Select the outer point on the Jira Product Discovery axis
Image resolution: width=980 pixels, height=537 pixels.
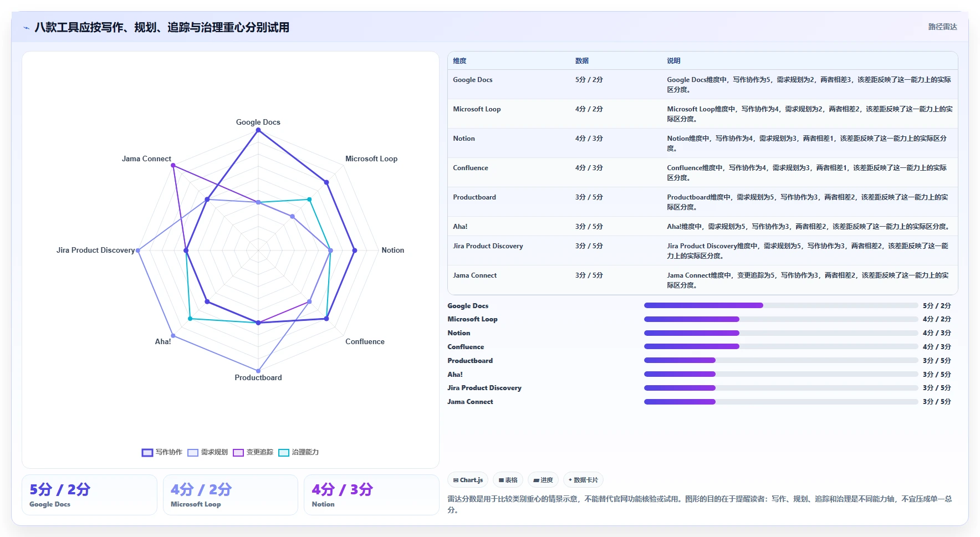point(138,250)
